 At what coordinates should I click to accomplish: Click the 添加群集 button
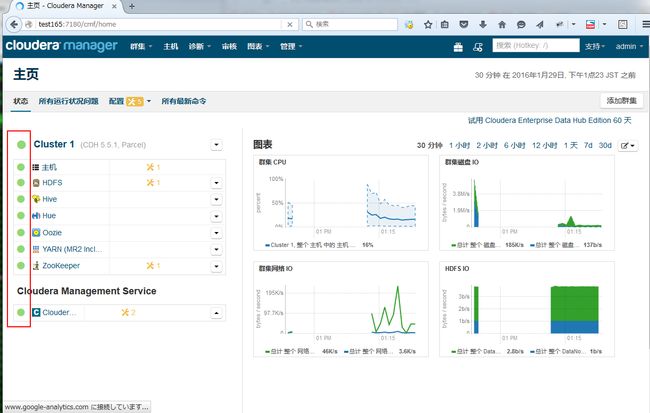click(x=621, y=101)
